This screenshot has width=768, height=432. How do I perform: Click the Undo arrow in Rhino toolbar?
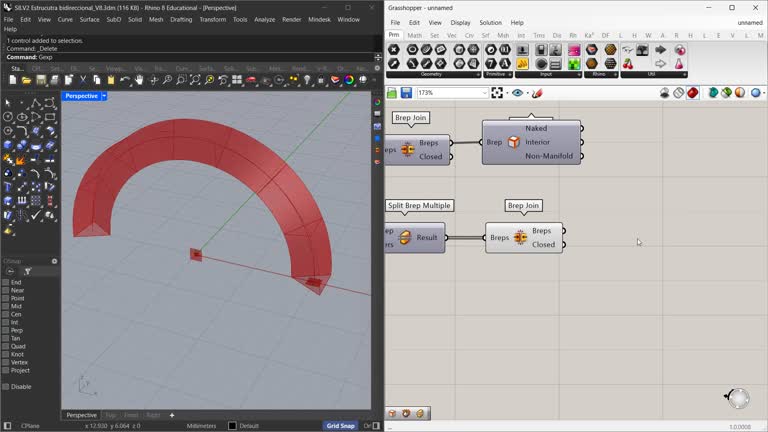(x=127, y=80)
